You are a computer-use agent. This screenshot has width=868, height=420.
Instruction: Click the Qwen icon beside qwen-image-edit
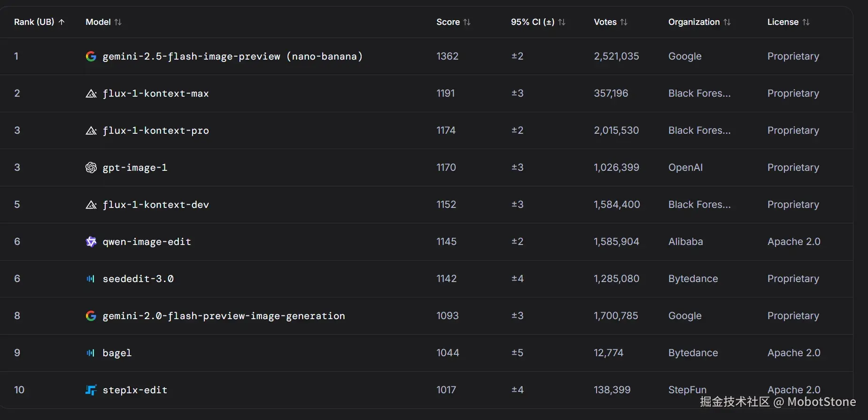[91, 242]
